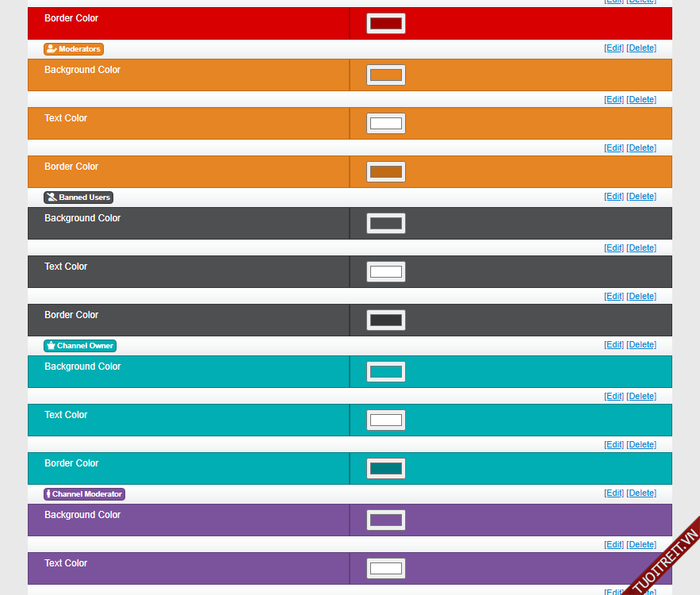Open Edit link beside Channel Owner badge

(x=614, y=345)
